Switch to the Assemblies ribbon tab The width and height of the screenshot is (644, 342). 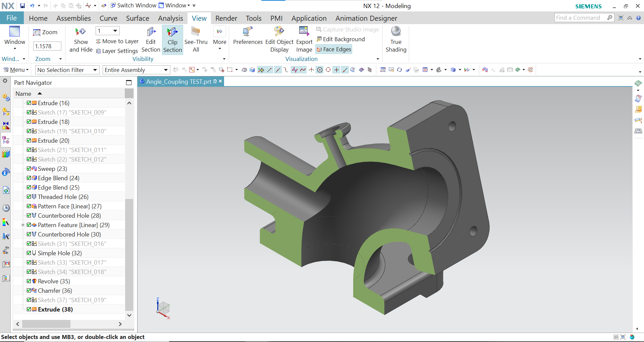(73, 18)
